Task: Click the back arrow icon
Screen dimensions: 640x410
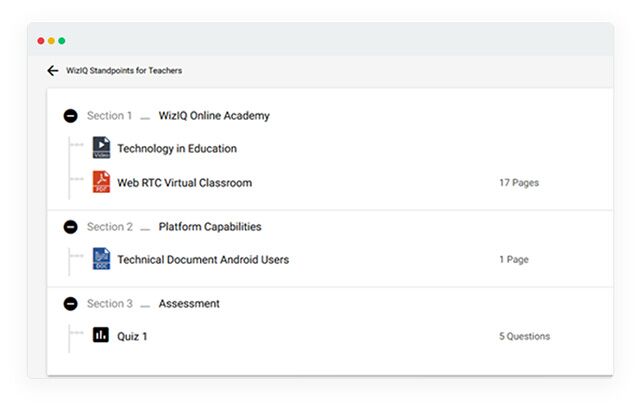Action: pyautogui.click(x=53, y=71)
